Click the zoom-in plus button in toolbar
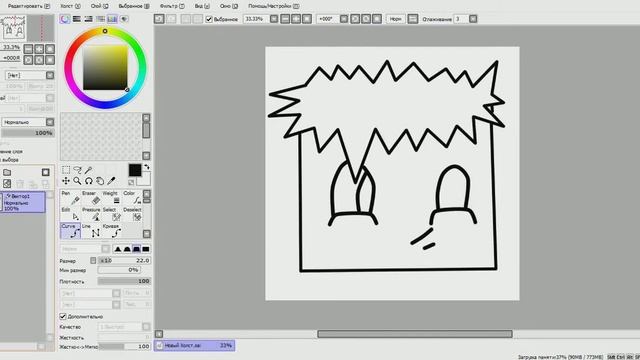 coord(296,19)
